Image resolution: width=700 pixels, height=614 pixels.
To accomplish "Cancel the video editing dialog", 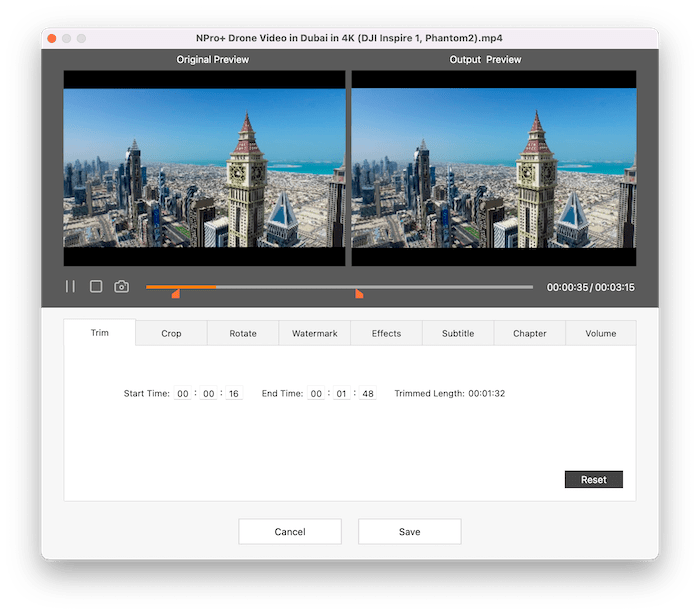I will tap(290, 532).
